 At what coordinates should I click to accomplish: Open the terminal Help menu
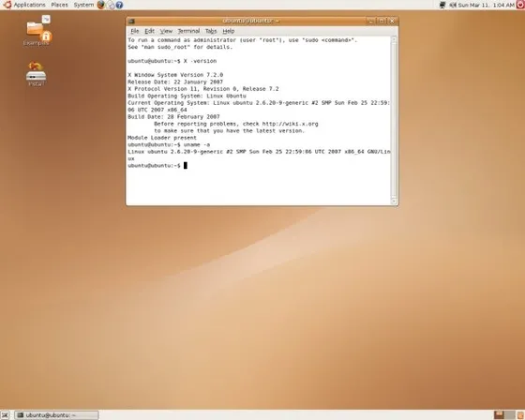[x=229, y=31]
